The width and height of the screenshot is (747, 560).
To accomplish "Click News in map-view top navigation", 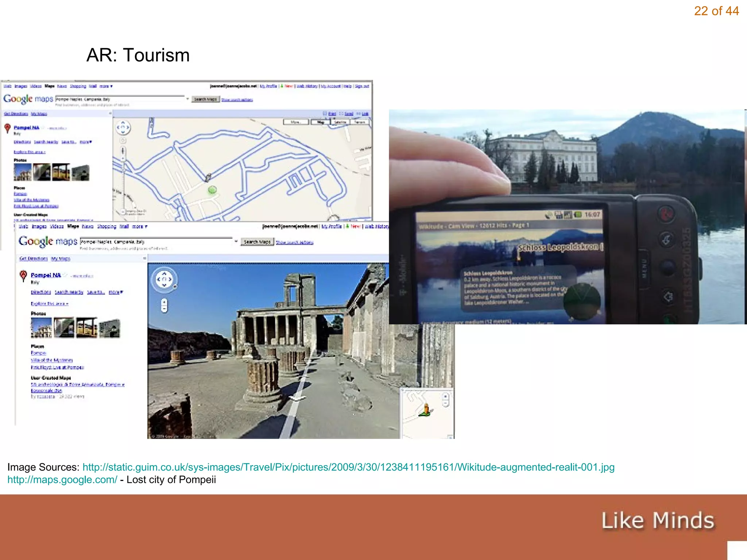I will 62,86.
